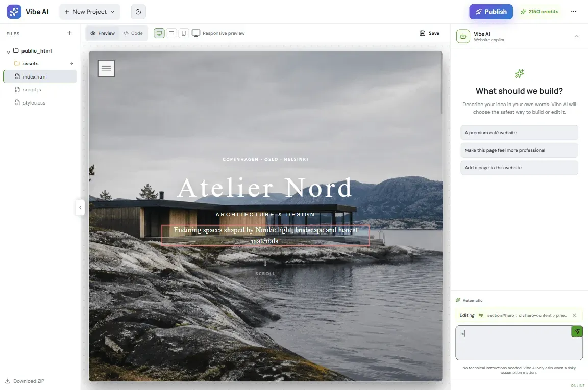
Task: Send the prompt with the green arrow
Action: click(x=577, y=331)
